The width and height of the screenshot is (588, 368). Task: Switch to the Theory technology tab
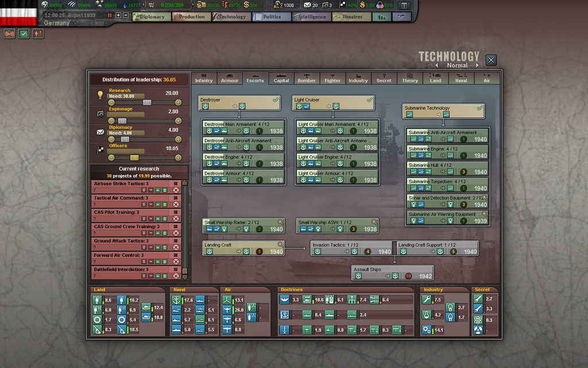point(410,78)
